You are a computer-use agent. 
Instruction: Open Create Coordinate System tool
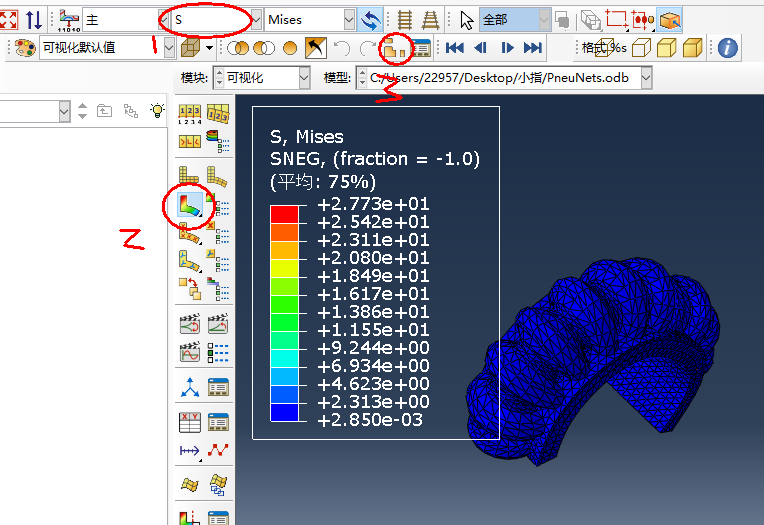click(x=189, y=387)
